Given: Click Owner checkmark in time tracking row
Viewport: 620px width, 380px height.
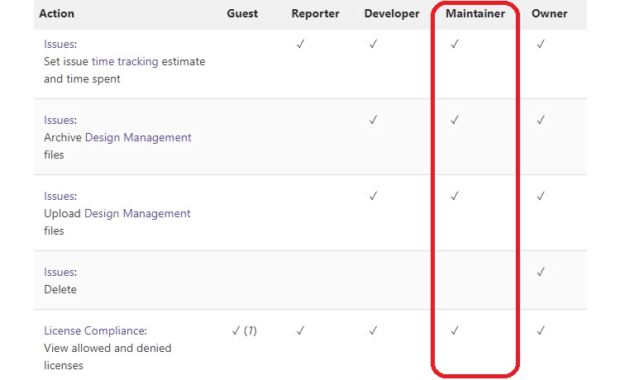Looking at the screenshot, I should 541,43.
